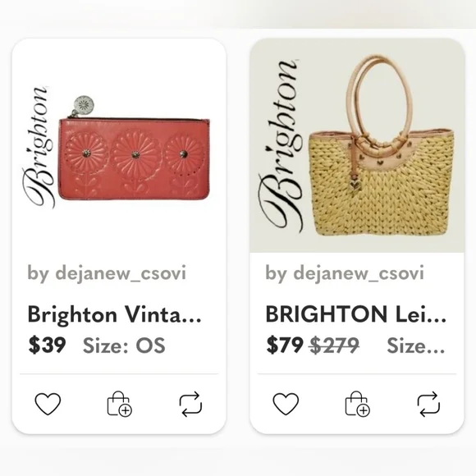Select the crossed-out $279 original price
The image size is (476, 476).
334,346
